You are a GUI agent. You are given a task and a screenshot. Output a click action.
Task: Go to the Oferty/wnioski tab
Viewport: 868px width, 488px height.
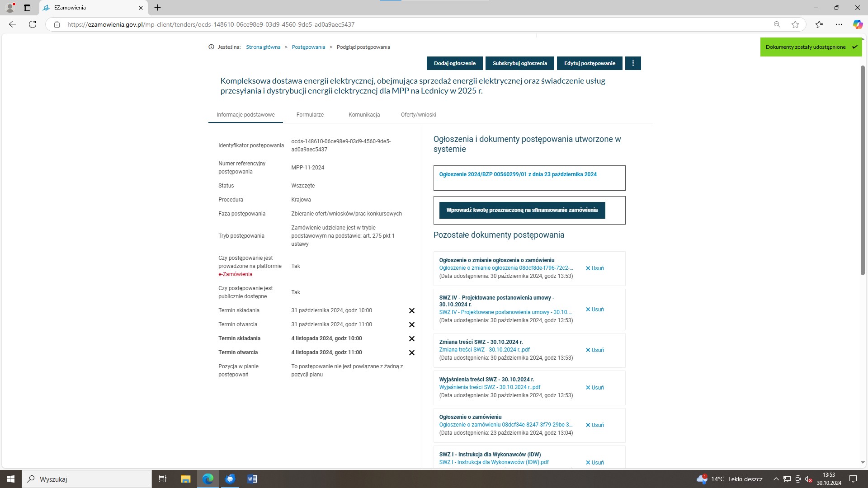point(418,115)
